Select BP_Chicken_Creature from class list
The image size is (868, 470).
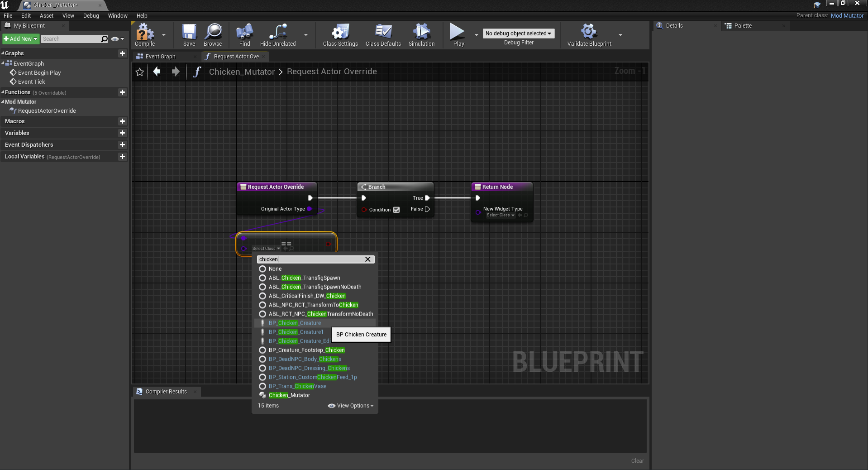(315, 323)
